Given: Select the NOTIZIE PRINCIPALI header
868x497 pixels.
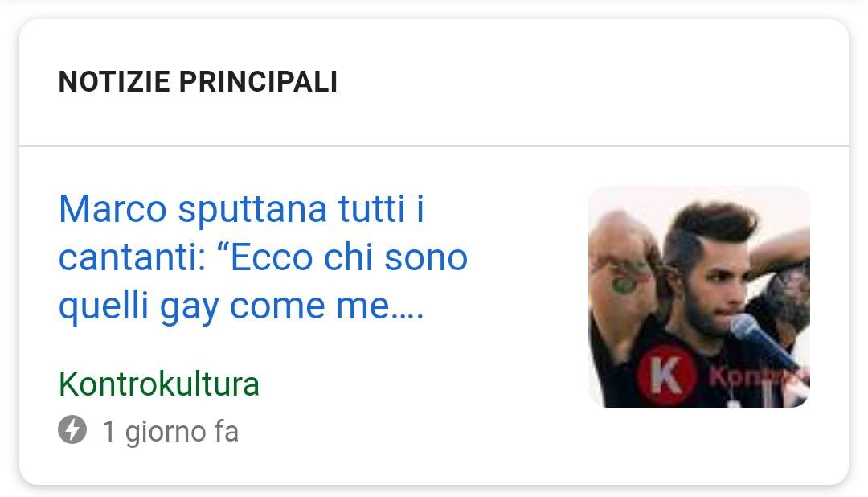Looking at the screenshot, I should (x=198, y=82).
